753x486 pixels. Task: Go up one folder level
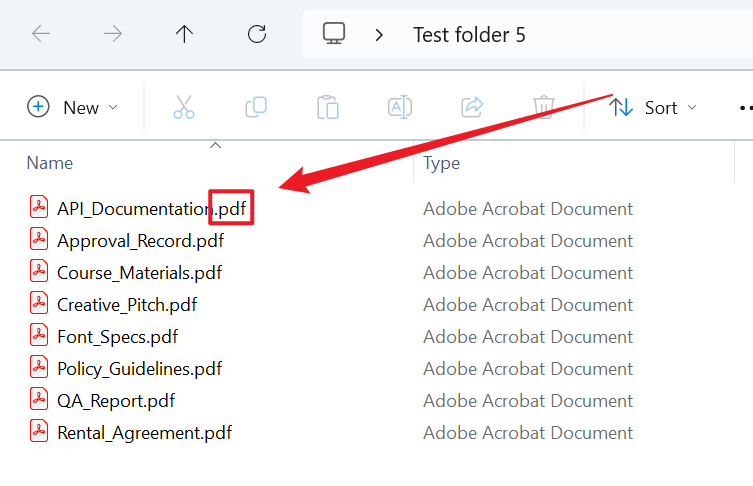(184, 34)
